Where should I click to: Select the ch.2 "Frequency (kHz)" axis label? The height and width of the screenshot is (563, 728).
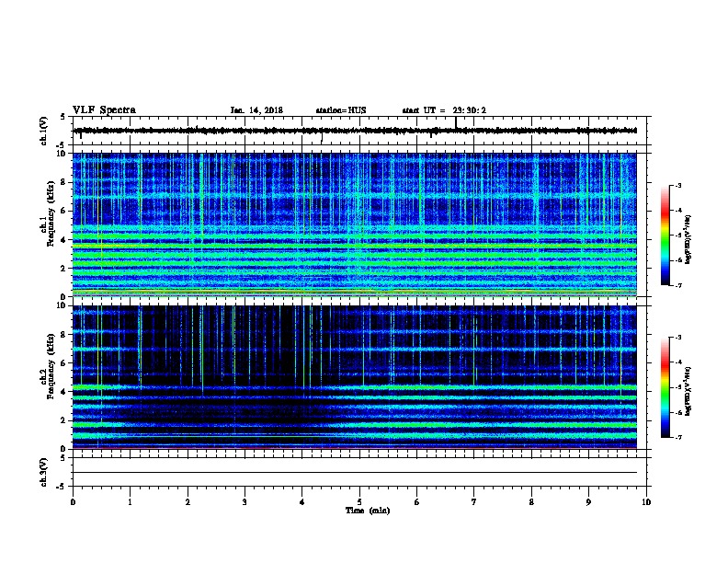(x=51, y=366)
